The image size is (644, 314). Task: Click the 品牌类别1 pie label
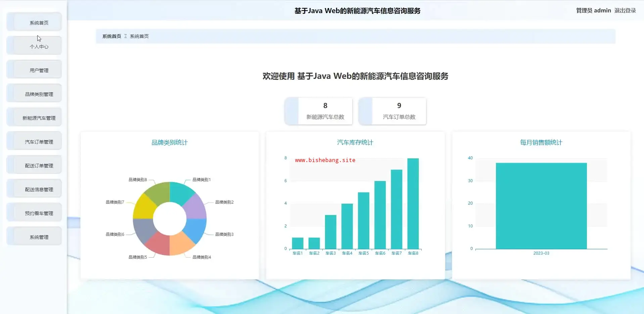point(201,180)
